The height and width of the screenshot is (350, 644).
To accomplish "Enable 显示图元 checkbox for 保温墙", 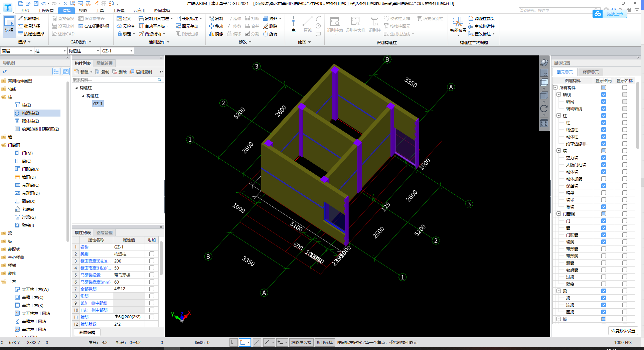I will [604, 186].
